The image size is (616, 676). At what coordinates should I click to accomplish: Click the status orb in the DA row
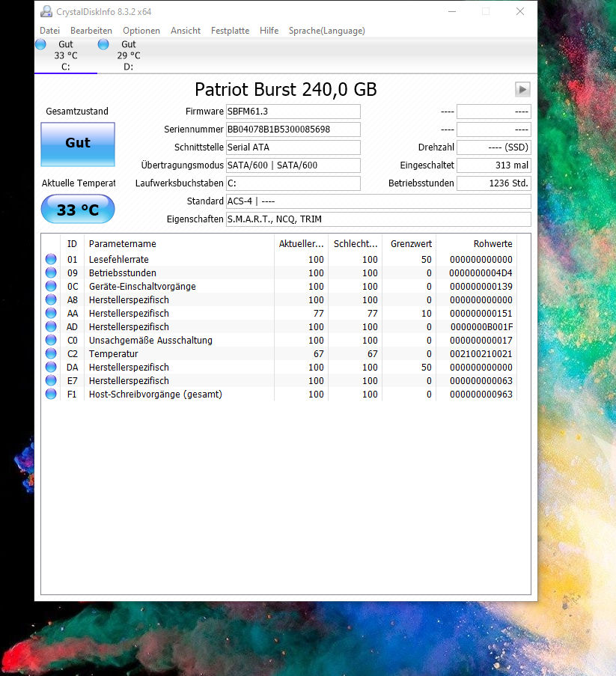tap(51, 367)
